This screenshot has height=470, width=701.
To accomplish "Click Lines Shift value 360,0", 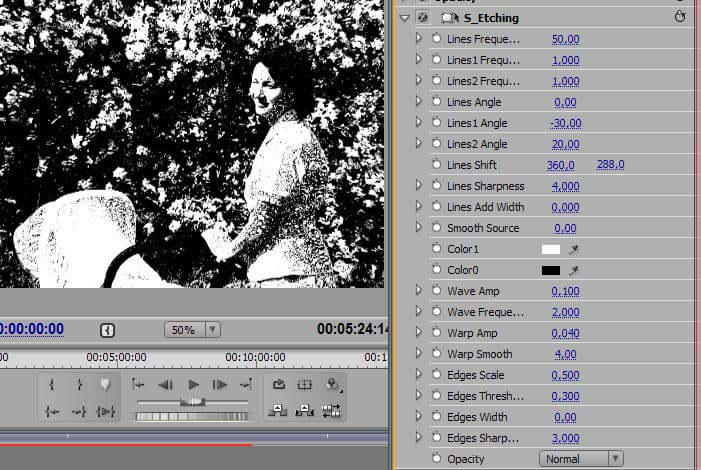I will (561, 165).
